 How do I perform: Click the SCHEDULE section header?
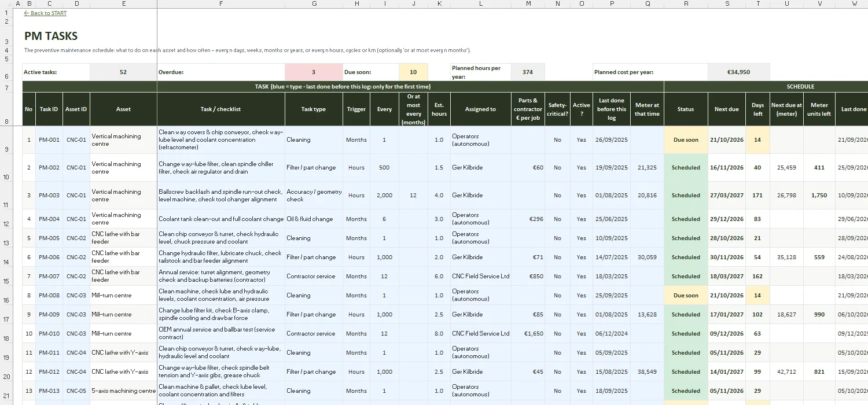click(x=800, y=87)
